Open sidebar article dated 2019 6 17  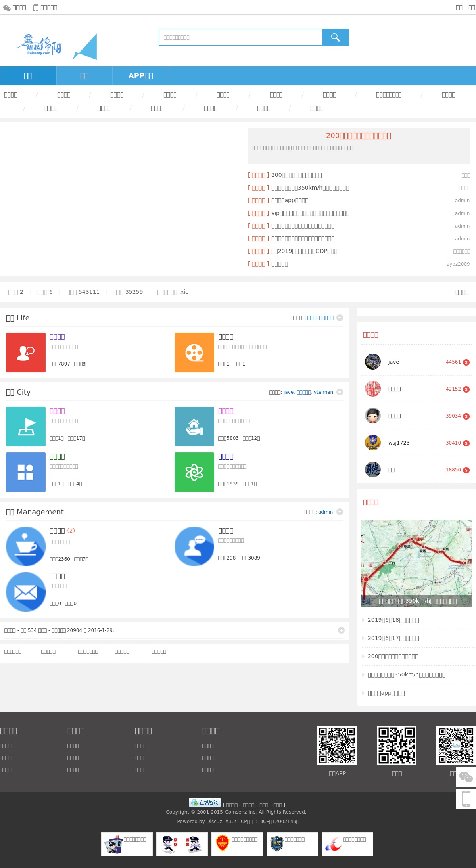393,638
